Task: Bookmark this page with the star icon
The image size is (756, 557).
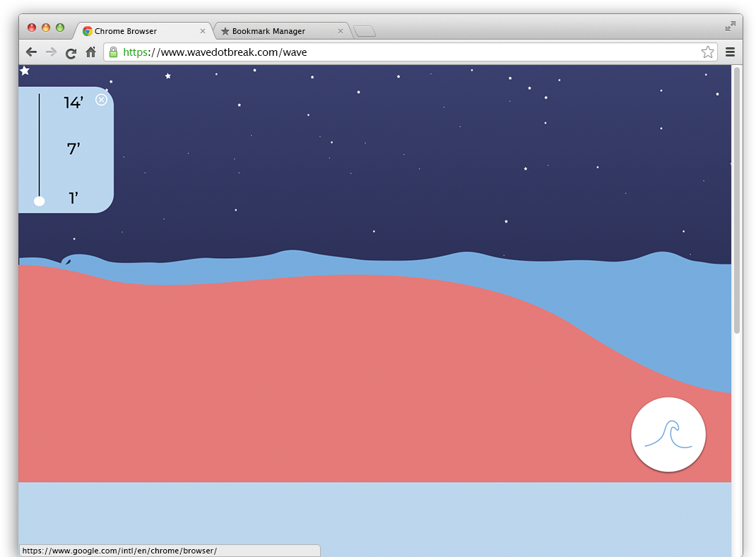Action: tap(707, 52)
